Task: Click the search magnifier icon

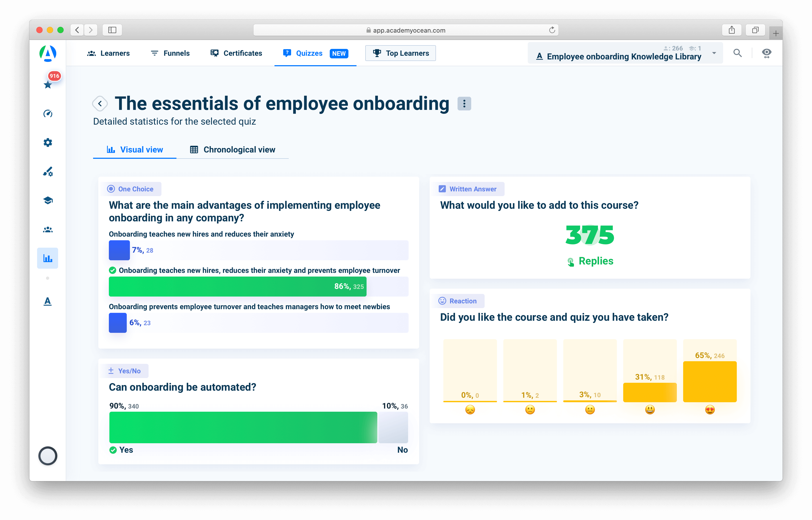Action: click(737, 53)
